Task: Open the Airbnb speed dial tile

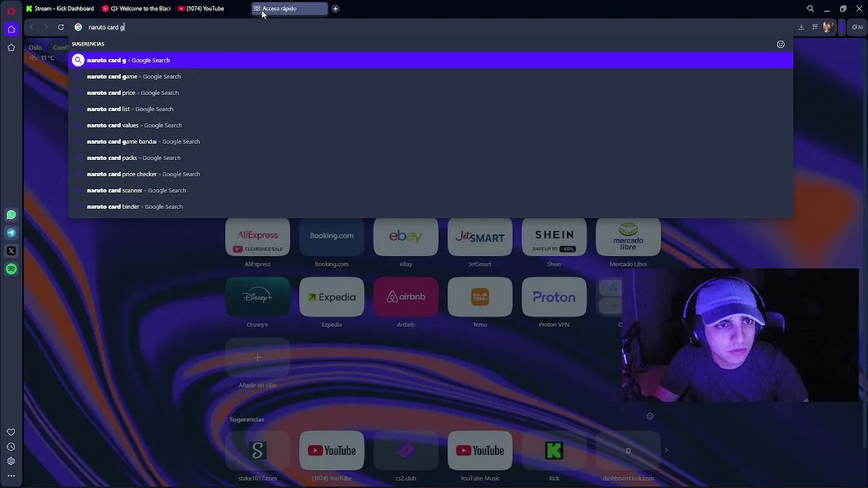Action: 406,297
